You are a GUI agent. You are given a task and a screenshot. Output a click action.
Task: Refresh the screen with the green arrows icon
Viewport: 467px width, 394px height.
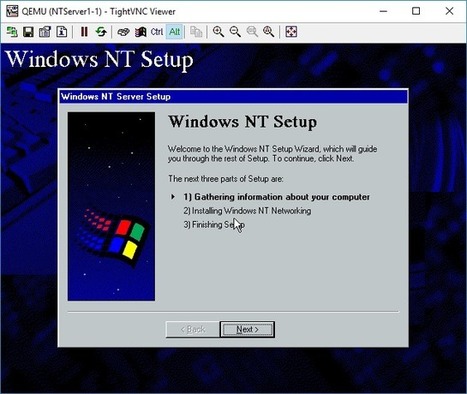click(101, 32)
